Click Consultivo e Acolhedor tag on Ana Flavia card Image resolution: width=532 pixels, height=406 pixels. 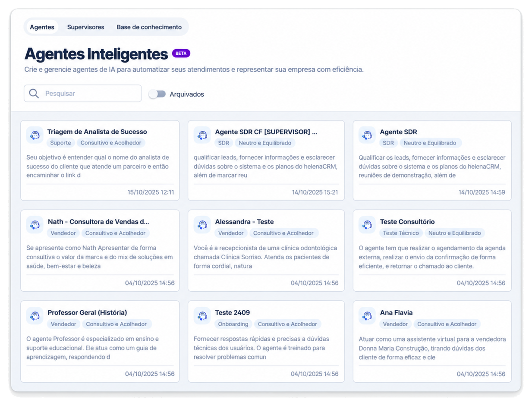tap(447, 324)
